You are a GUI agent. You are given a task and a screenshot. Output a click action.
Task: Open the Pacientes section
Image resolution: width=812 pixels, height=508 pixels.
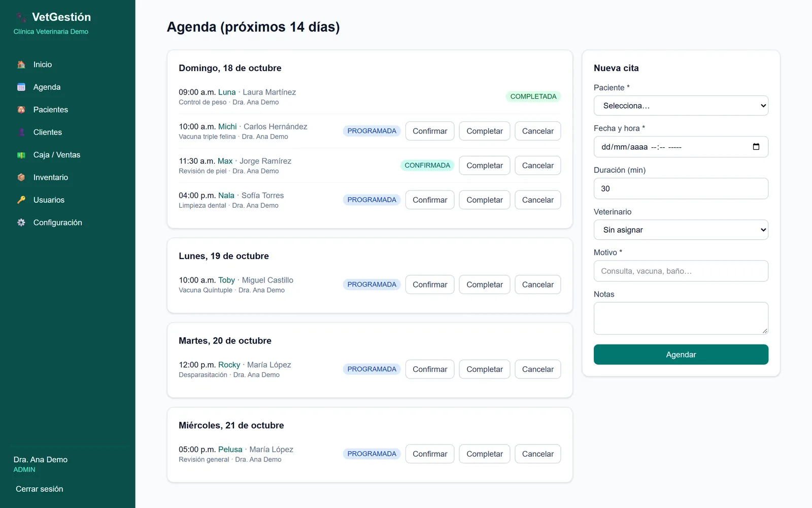click(67, 110)
